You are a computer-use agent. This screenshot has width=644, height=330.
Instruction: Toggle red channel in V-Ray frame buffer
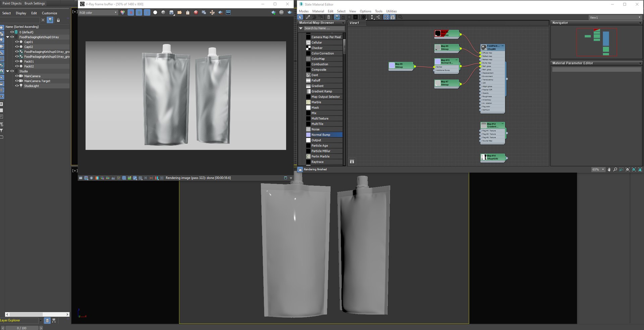(131, 12)
